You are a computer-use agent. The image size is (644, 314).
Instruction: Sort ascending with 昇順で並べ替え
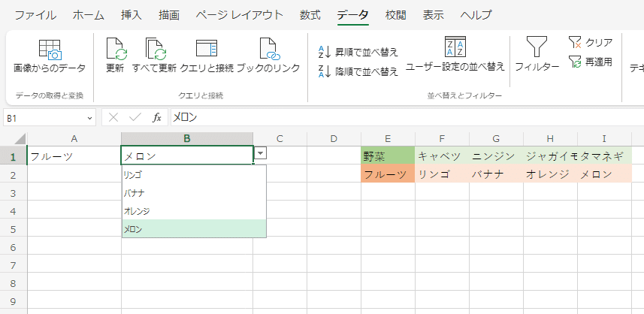[358, 52]
